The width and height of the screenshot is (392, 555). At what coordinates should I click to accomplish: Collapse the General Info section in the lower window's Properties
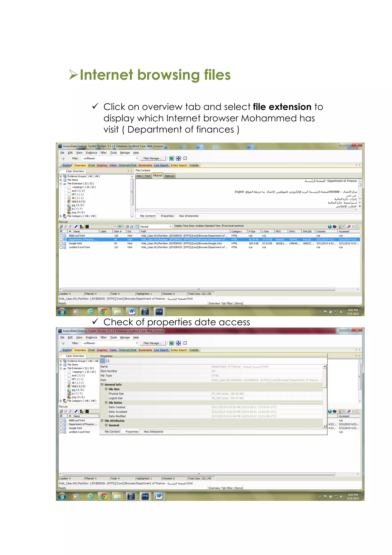click(x=102, y=384)
